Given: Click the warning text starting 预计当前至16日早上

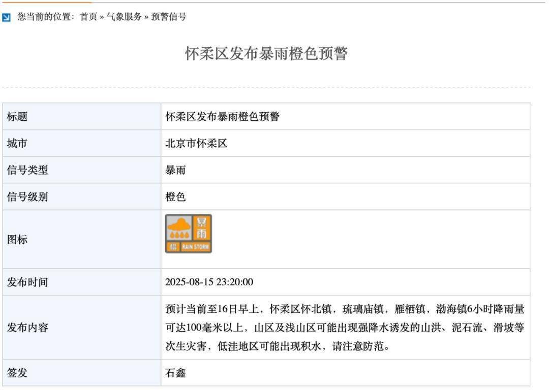Looking at the screenshot, I should tap(345, 328).
